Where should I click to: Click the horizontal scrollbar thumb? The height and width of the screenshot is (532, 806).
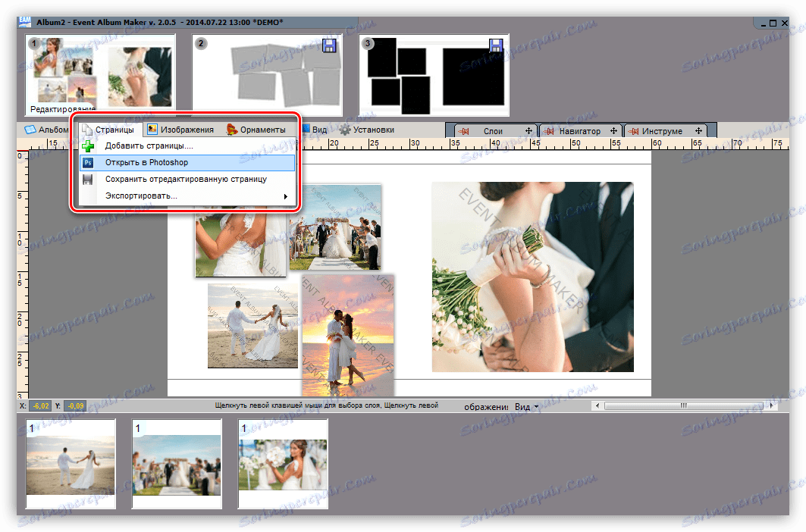(x=684, y=405)
